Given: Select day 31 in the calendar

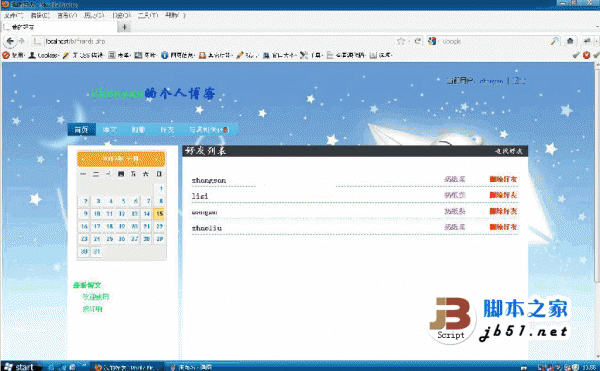Looking at the screenshot, I should click(97, 252).
